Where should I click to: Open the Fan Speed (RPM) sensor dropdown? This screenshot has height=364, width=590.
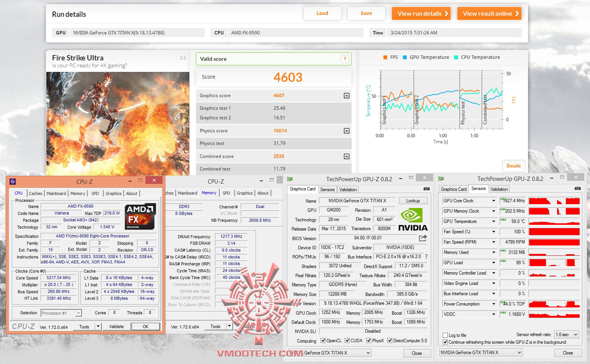click(494, 242)
